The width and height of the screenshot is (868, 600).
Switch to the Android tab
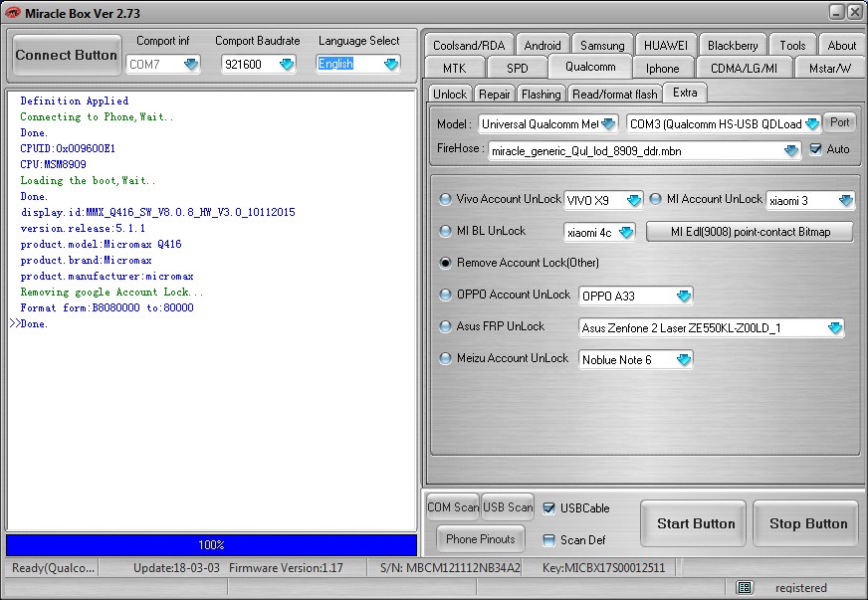(x=542, y=46)
